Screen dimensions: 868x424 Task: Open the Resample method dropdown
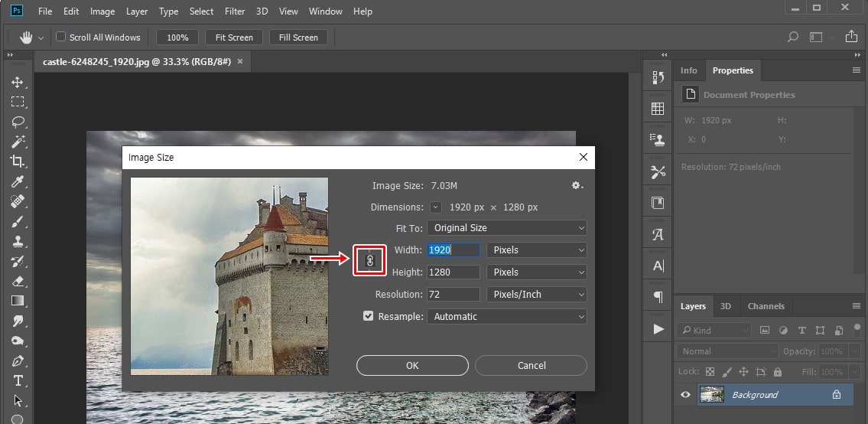(506, 317)
